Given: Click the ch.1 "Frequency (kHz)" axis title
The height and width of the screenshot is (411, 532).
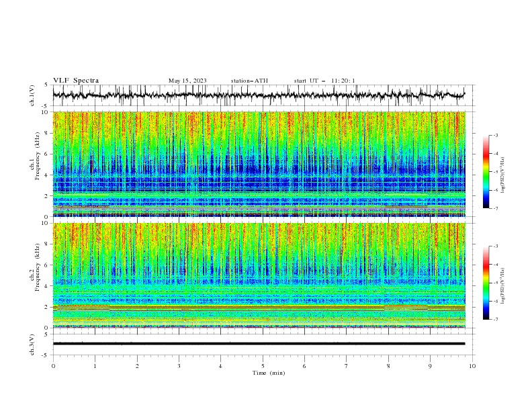Looking at the screenshot, I should pyautogui.click(x=38, y=156).
